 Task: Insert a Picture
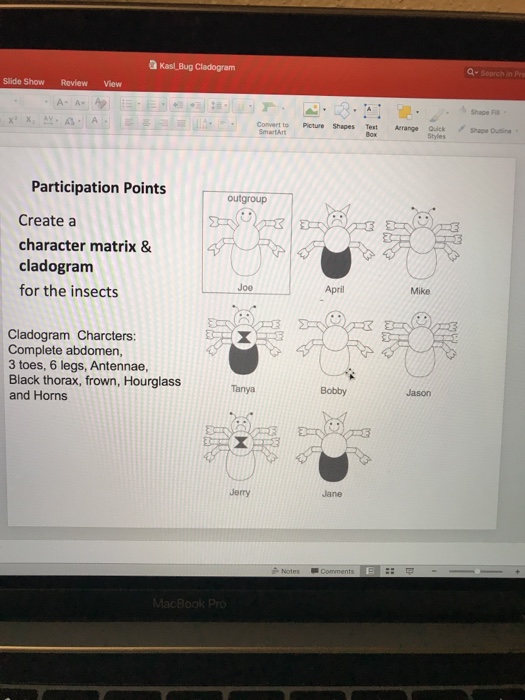[312, 115]
